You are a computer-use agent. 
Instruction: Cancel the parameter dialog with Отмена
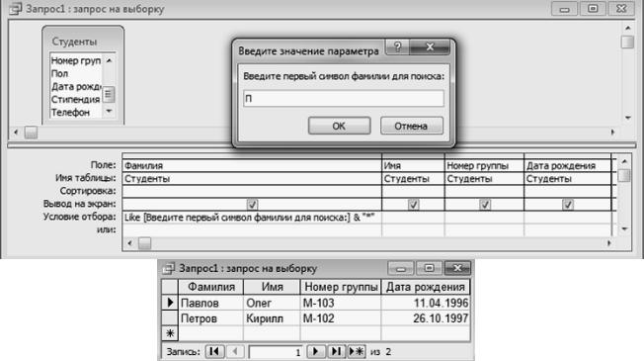coord(412,126)
